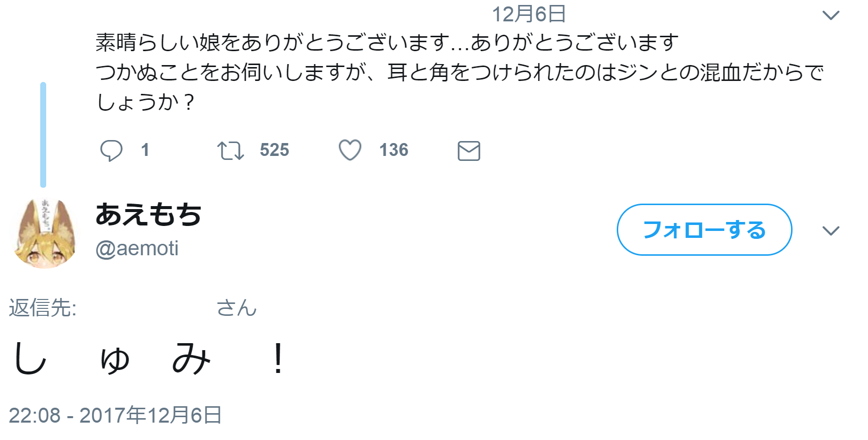Screen dimensions: 868x440
Task: Open the @aemoti handle link
Action: tap(137, 248)
